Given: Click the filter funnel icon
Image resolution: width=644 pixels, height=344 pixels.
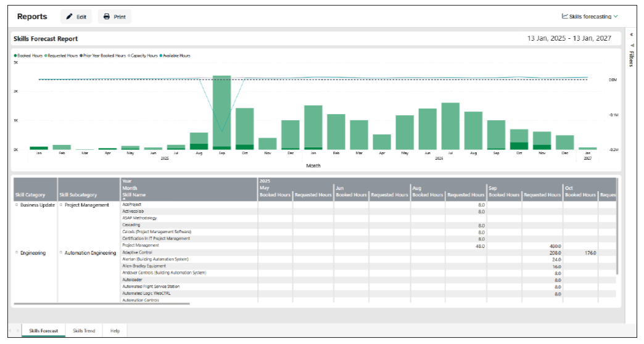Looking at the screenshot, I should point(631,45).
